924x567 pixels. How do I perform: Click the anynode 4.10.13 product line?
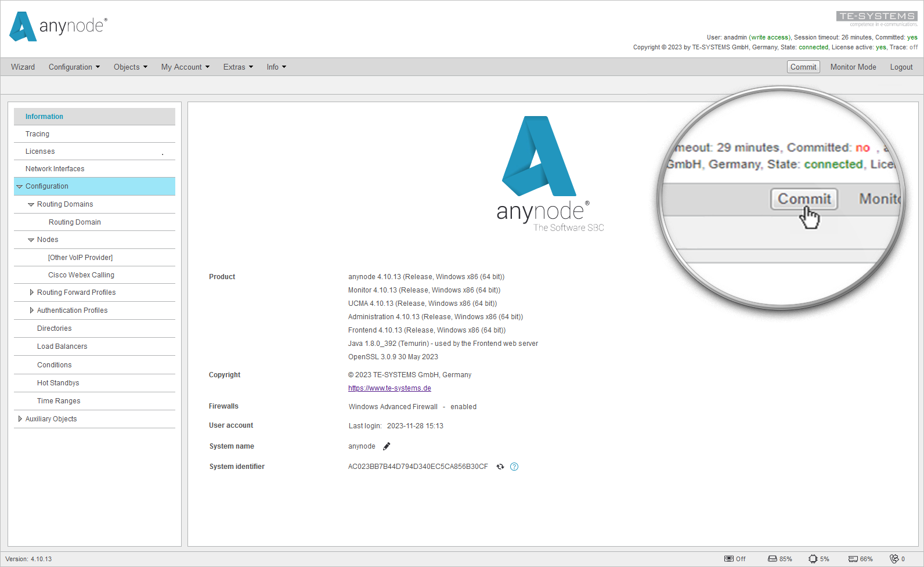[x=426, y=277]
